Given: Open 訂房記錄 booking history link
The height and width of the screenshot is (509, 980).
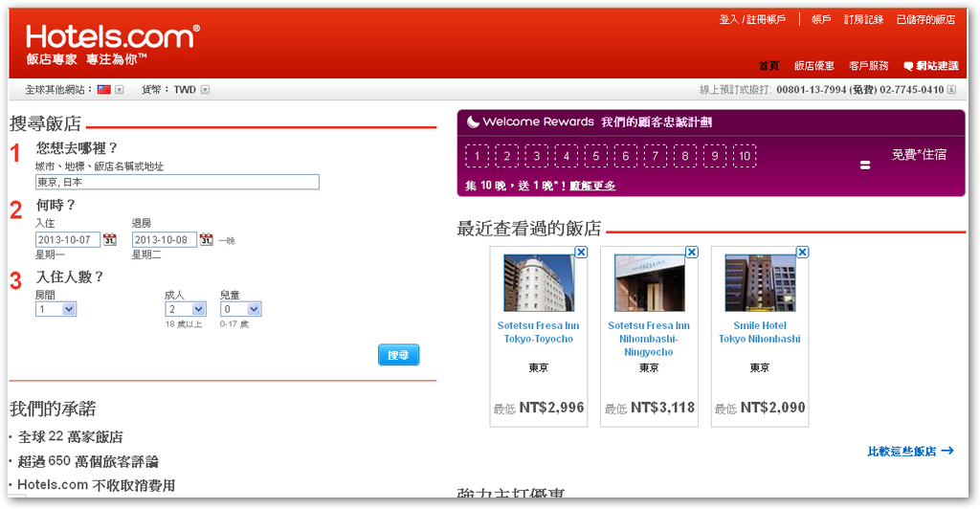Looking at the screenshot, I should [864, 19].
